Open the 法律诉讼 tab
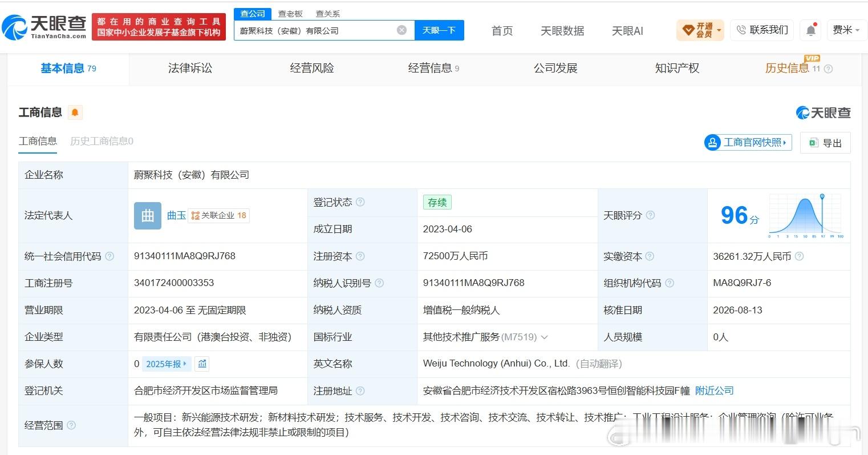Screen dimensions: 868x455 tap(190, 69)
